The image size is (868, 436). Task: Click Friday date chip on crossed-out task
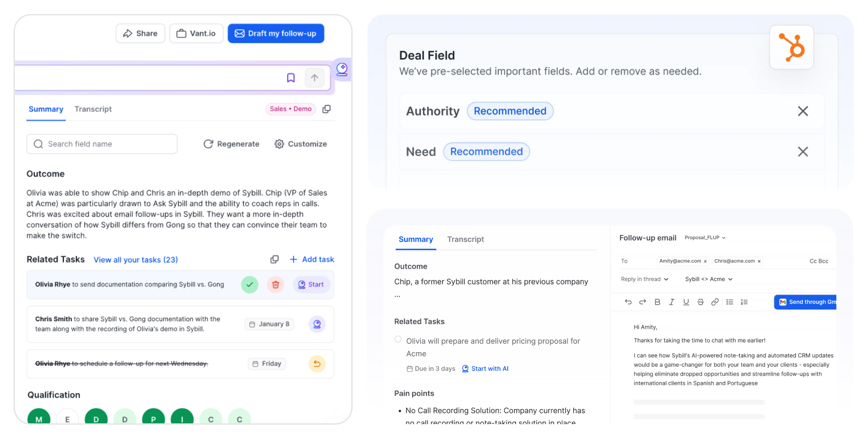coord(267,364)
